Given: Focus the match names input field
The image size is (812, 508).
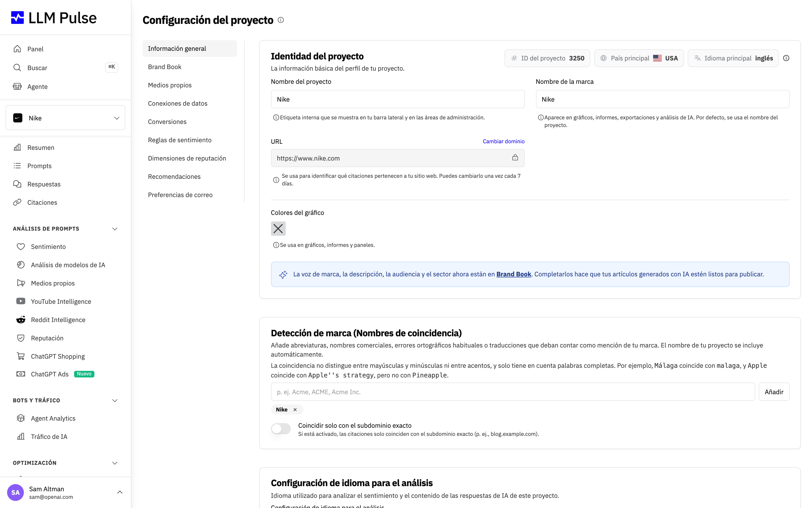Looking at the screenshot, I should [x=513, y=392].
